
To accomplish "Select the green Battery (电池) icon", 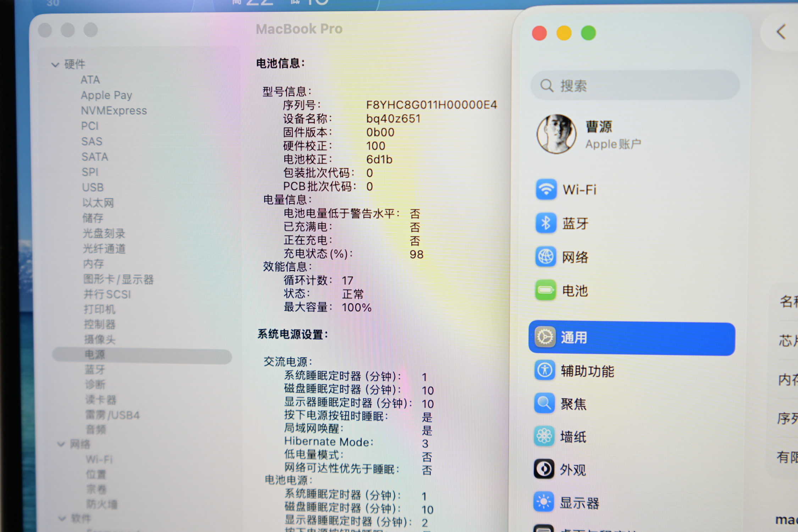I will coord(545,290).
